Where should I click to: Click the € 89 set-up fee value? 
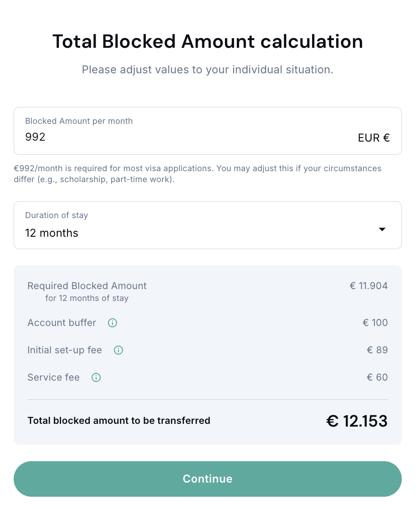[x=377, y=350]
